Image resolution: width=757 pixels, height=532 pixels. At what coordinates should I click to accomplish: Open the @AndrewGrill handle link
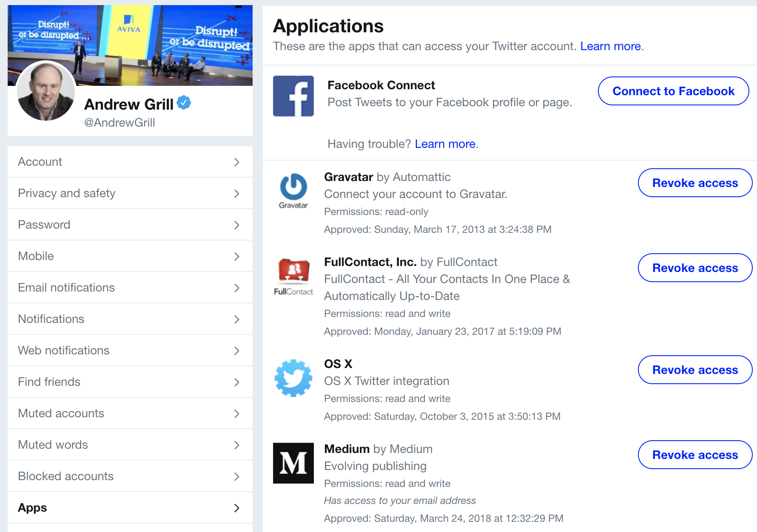(120, 123)
